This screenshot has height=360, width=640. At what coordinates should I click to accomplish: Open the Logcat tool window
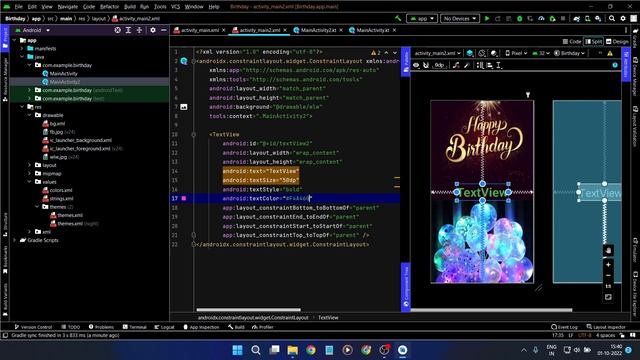[x=164, y=327]
